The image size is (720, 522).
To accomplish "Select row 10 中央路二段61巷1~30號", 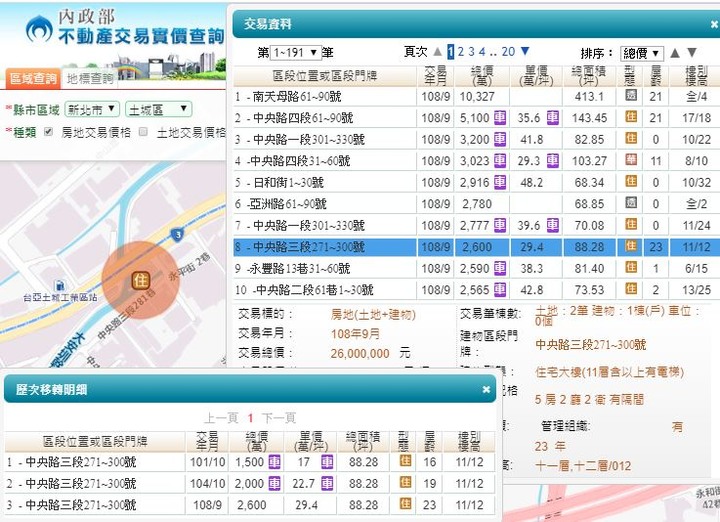I will [x=476, y=290].
